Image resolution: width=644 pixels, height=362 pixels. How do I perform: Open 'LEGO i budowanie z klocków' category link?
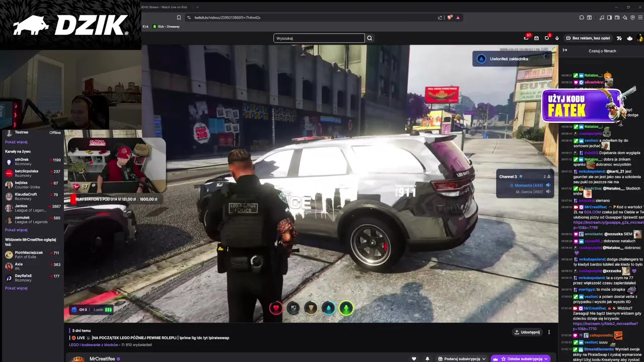coord(94,345)
